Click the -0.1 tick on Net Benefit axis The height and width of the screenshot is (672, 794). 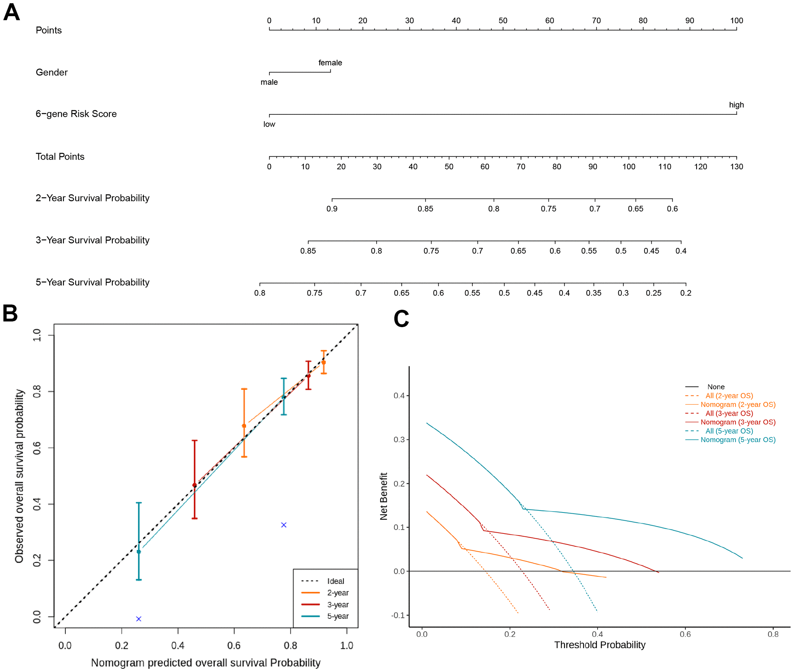click(398, 615)
